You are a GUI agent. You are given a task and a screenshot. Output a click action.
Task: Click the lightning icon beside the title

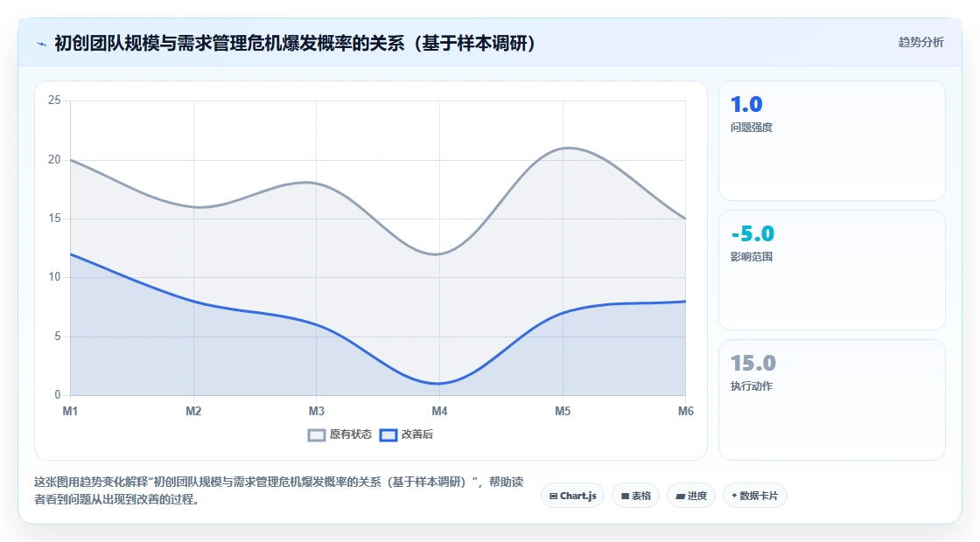coord(42,44)
